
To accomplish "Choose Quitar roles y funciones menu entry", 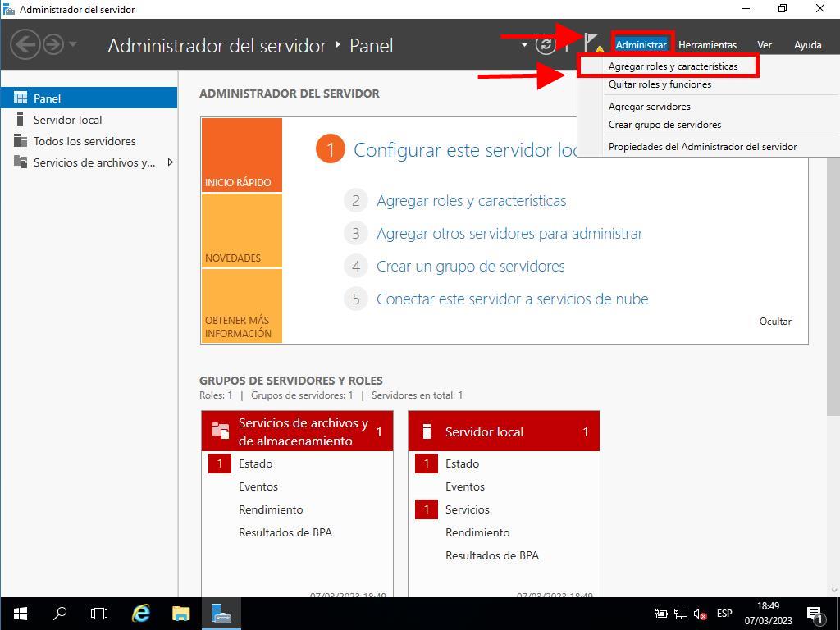I will (x=660, y=84).
